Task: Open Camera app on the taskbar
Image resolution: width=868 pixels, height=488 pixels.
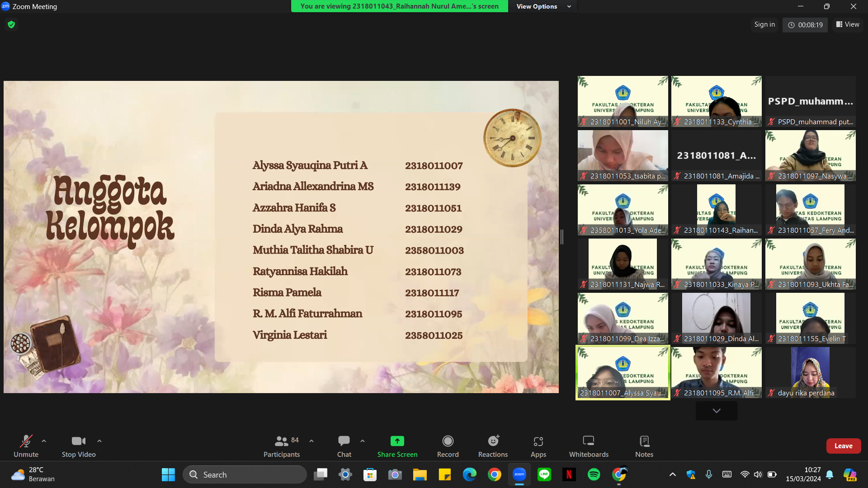Action: (395, 474)
